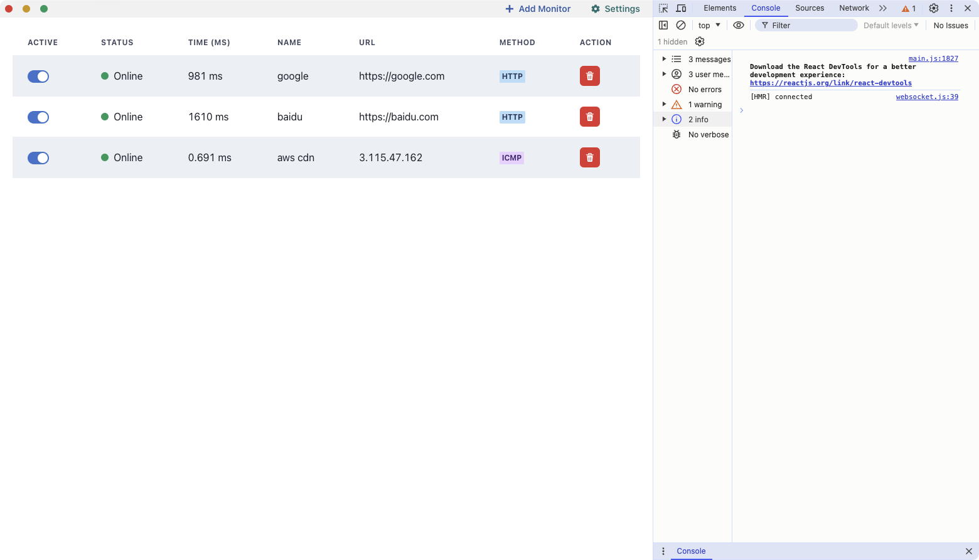The image size is (979, 560).
Task: Click console prompt input
Action: (853, 110)
